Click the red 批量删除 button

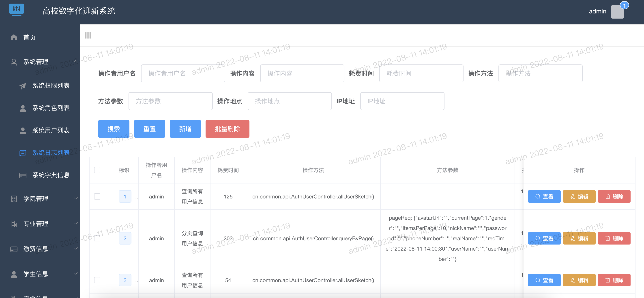228,129
